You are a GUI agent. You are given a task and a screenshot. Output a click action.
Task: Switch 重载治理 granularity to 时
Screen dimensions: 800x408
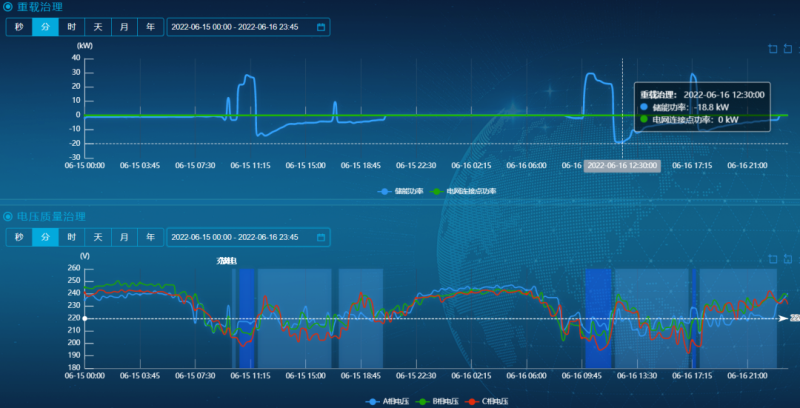(72, 27)
